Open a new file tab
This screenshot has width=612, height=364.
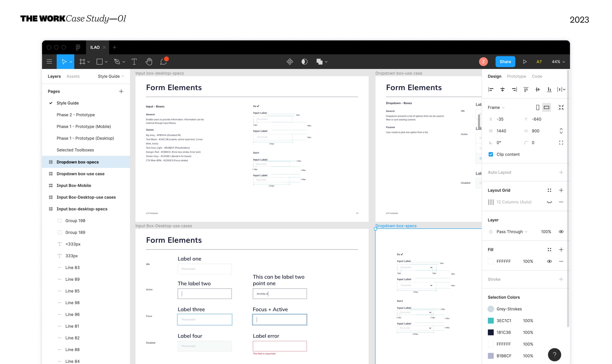114,47
